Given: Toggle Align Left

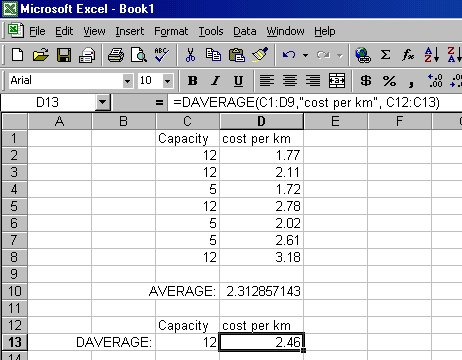Looking at the screenshot, I should 267,80.
